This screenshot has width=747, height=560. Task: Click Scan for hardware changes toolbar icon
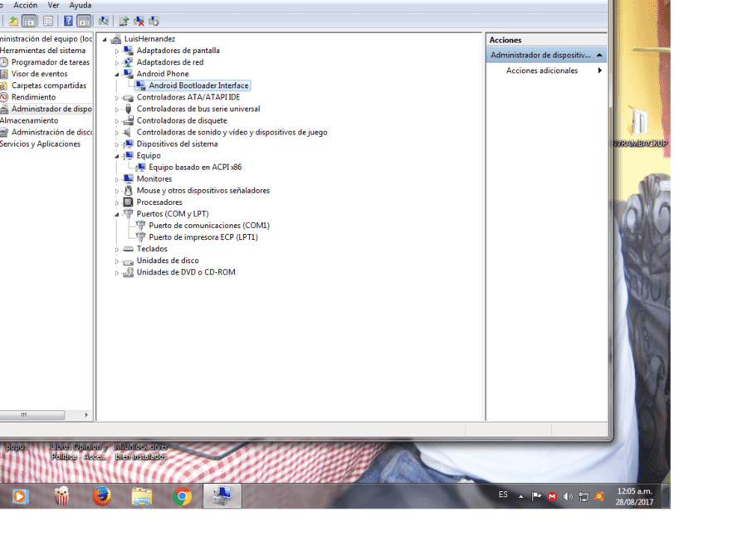104,21
